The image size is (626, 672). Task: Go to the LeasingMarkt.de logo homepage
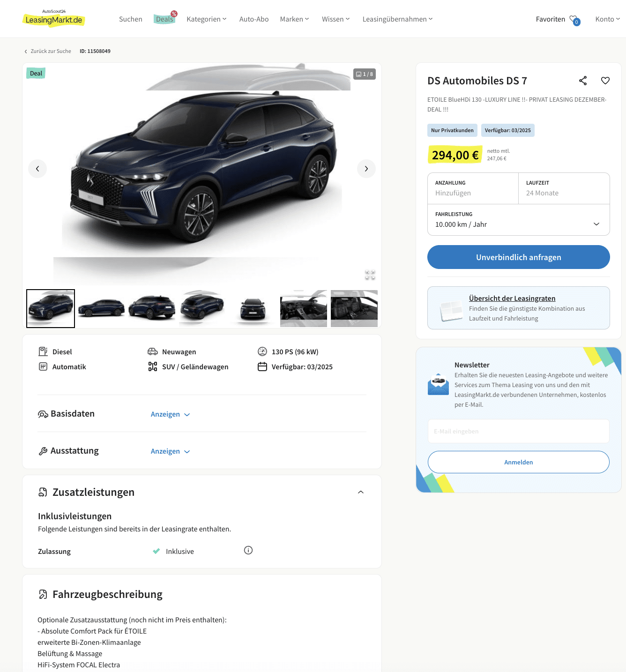[54, 19]
